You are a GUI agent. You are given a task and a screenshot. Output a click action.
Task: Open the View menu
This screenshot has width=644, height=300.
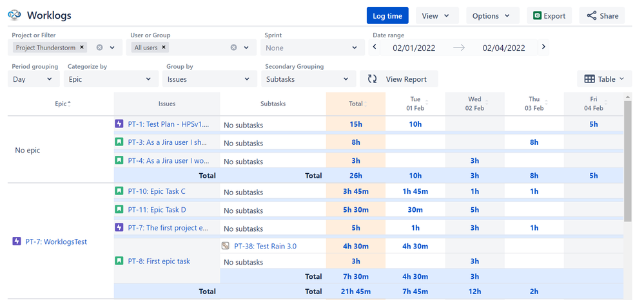436,16
